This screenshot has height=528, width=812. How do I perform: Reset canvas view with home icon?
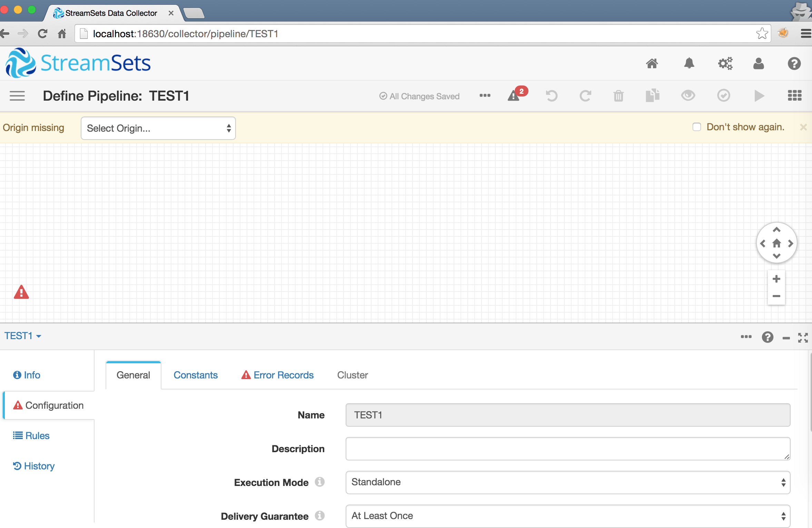coord(776,243)
